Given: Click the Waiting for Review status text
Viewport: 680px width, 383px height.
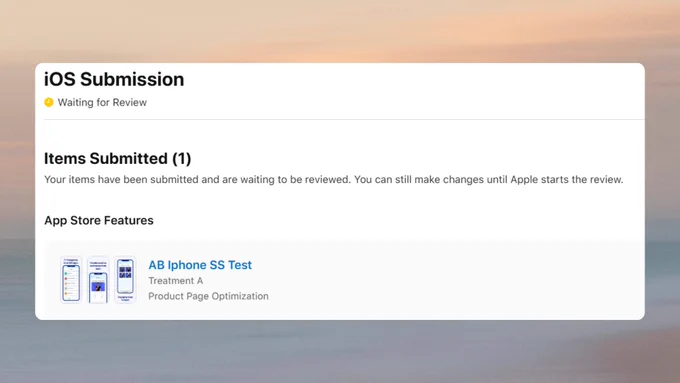Looking at the screenshot, I should pyautogui.click(x=102, y=102).
